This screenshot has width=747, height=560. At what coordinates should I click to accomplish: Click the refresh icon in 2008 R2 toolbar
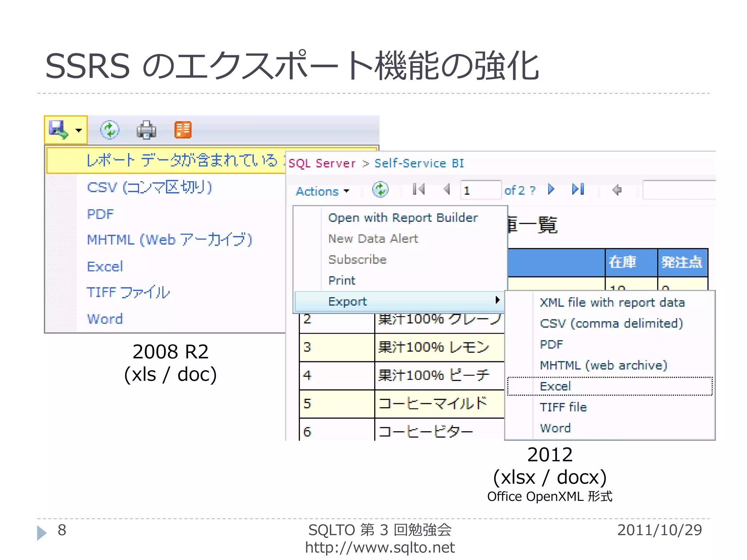[110, 130]
